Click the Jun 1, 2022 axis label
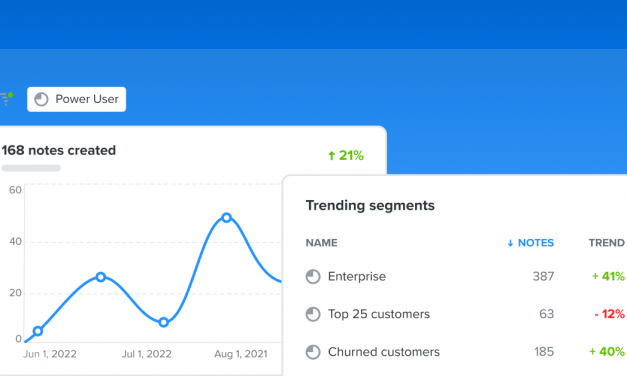The height and width of the screenshot is (376, 627). (50, 354)
